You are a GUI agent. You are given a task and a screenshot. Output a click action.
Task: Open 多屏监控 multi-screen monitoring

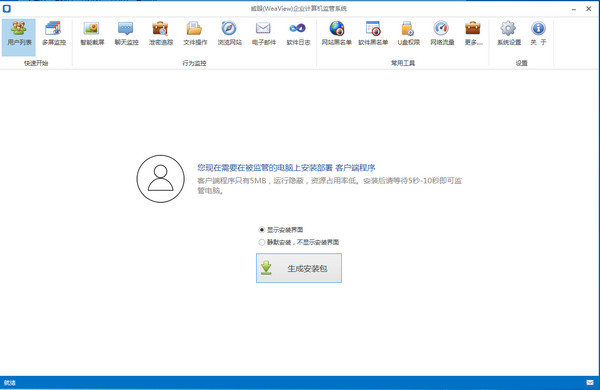[x=54, y=34]
